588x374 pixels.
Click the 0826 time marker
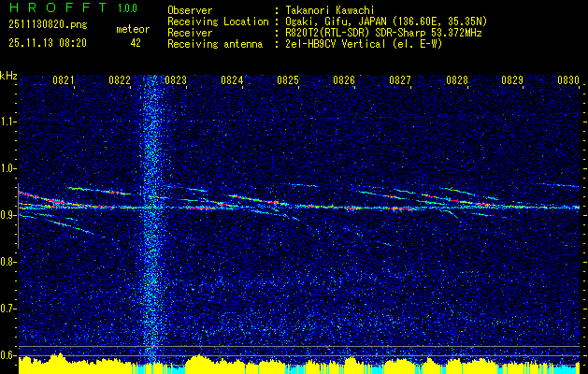pyautogui.click(x=344, y=79)
